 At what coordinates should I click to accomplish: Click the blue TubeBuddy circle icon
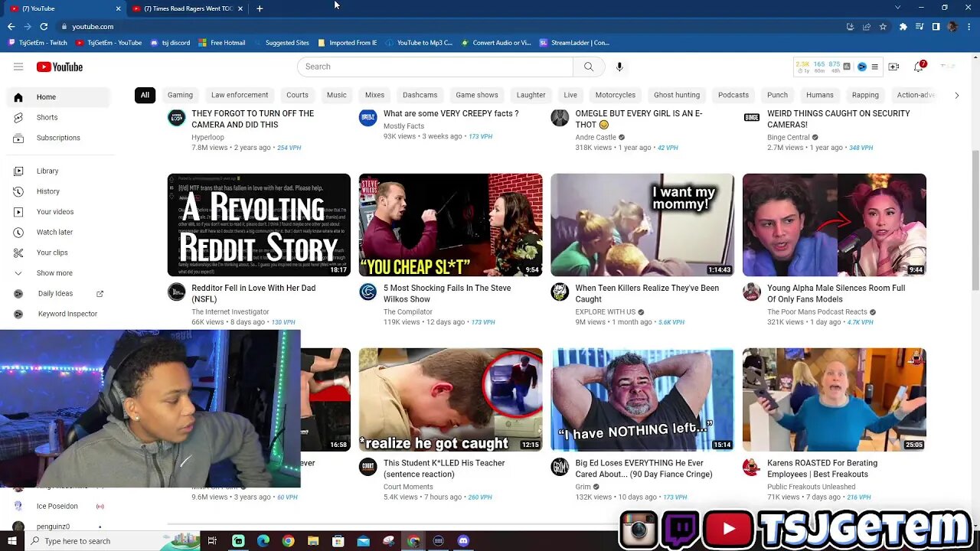click(861, 67)
